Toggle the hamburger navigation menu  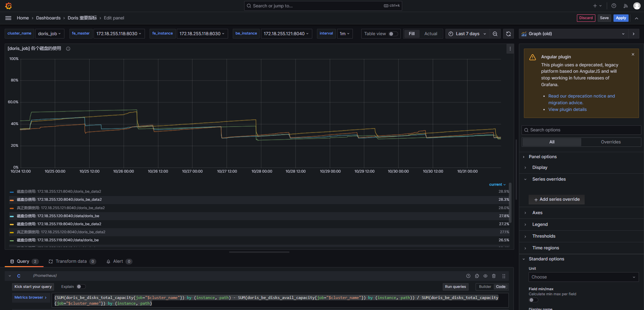point(8,18)
